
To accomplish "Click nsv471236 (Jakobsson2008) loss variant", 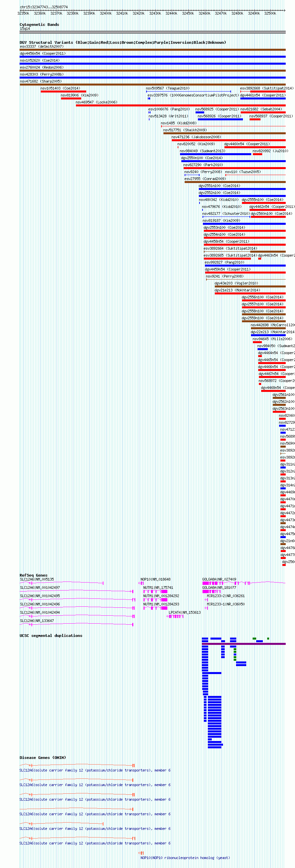I will (x=229, y=140).
